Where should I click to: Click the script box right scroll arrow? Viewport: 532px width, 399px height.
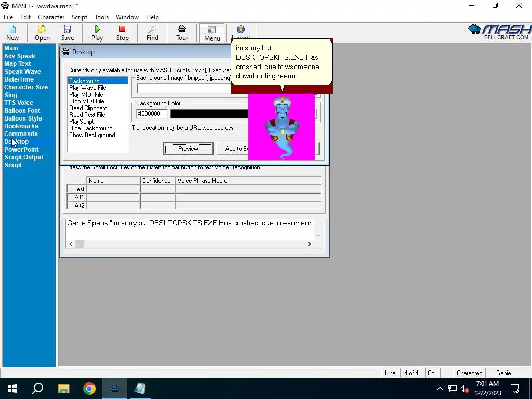point(310,244)
